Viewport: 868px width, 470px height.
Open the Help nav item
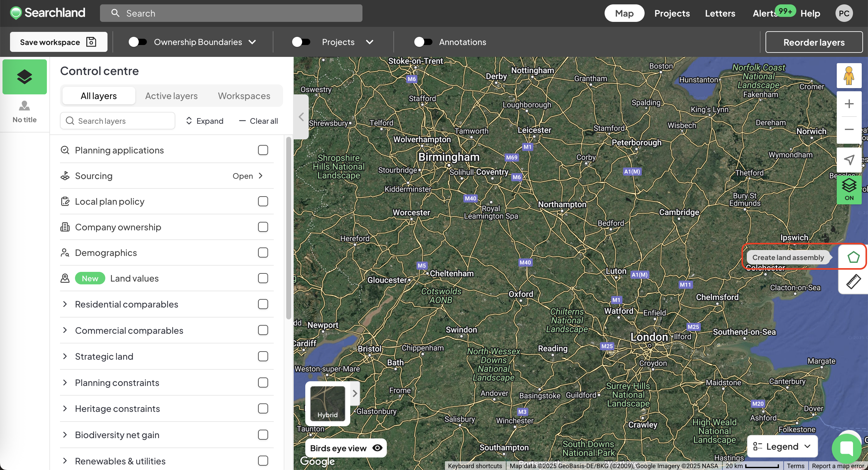pos(810,13)
